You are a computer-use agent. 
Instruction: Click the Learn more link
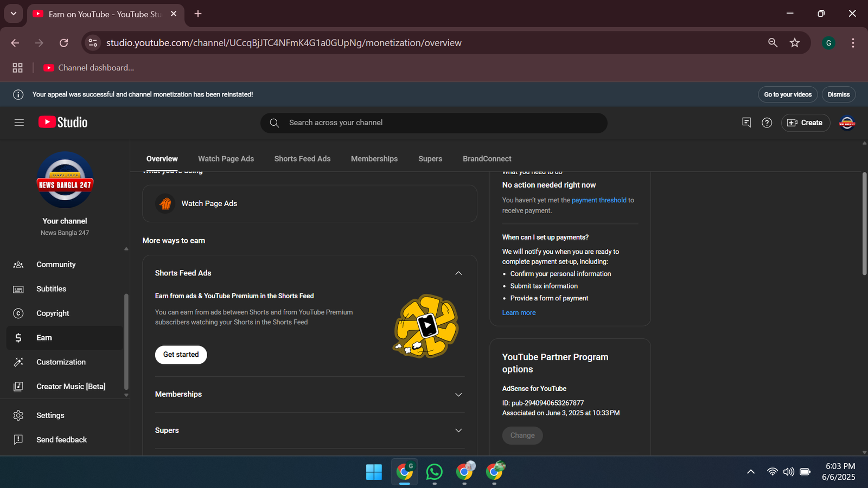pyautogui.click(x=519, y=313)
